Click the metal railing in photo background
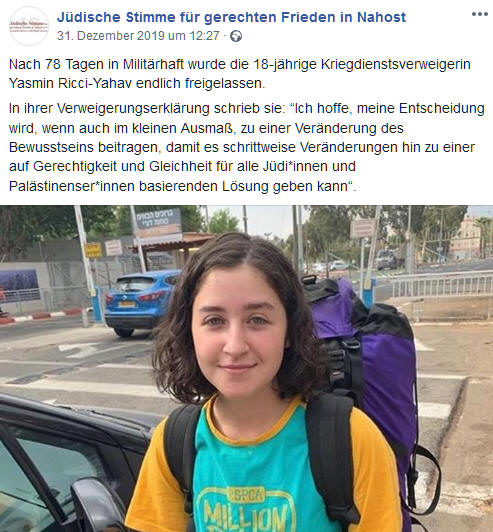Viewport: 493px width, 532px height. (442, 284)
